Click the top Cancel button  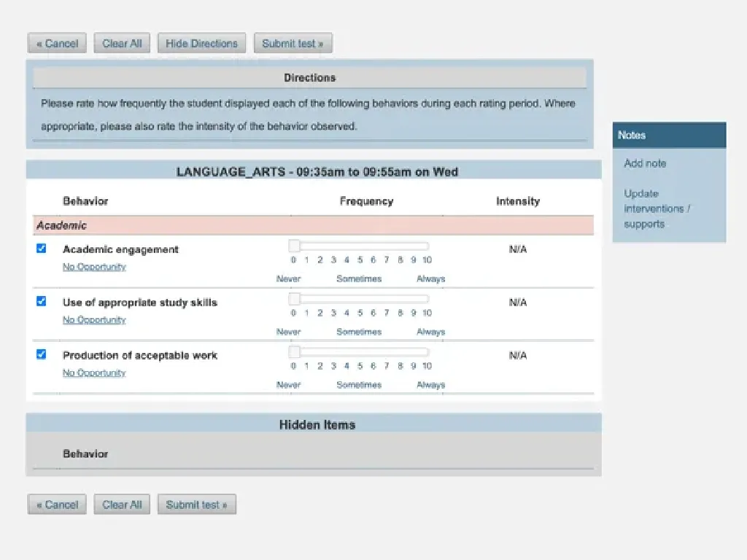tap(58, 44)
